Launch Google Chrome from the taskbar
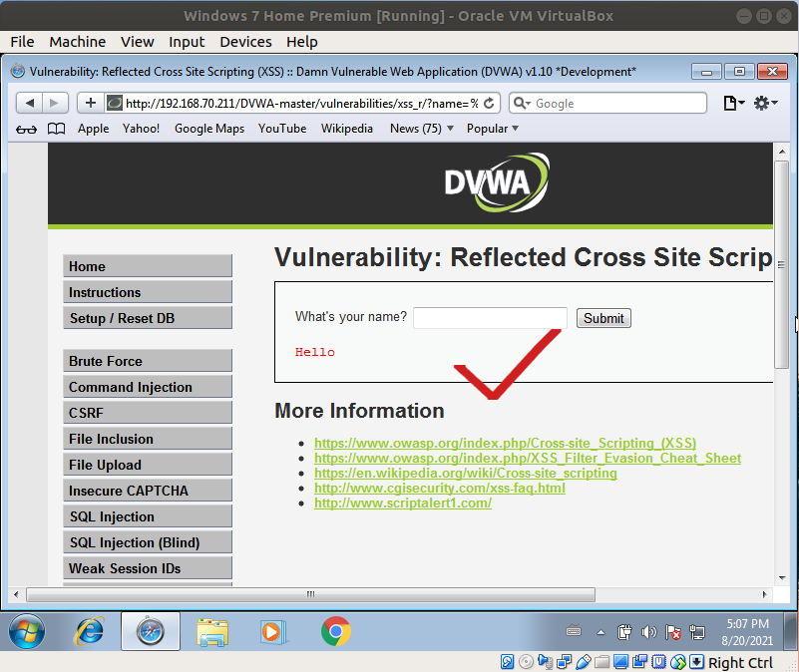This screenshot has height=672, width=799. point(336,632)
